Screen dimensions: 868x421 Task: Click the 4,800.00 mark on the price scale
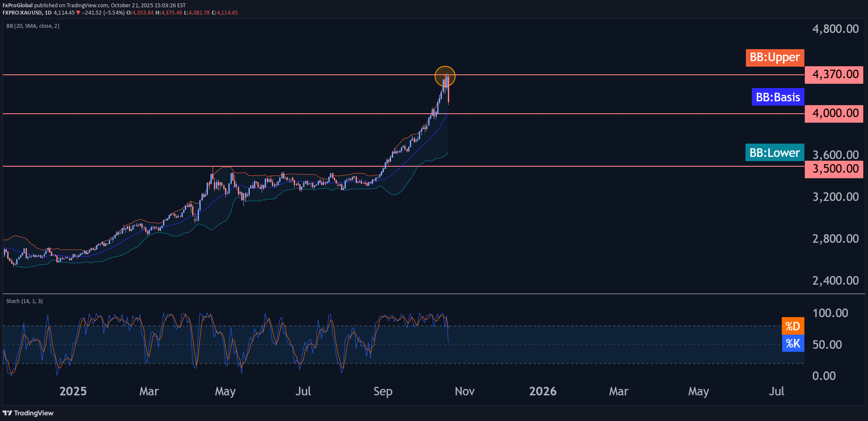[x=835, y=29]
